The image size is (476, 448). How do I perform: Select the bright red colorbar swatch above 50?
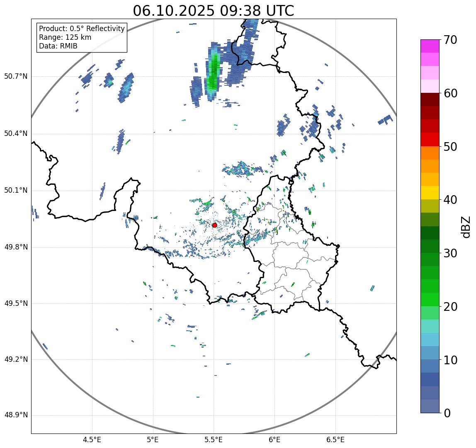(x=430, y=140)
